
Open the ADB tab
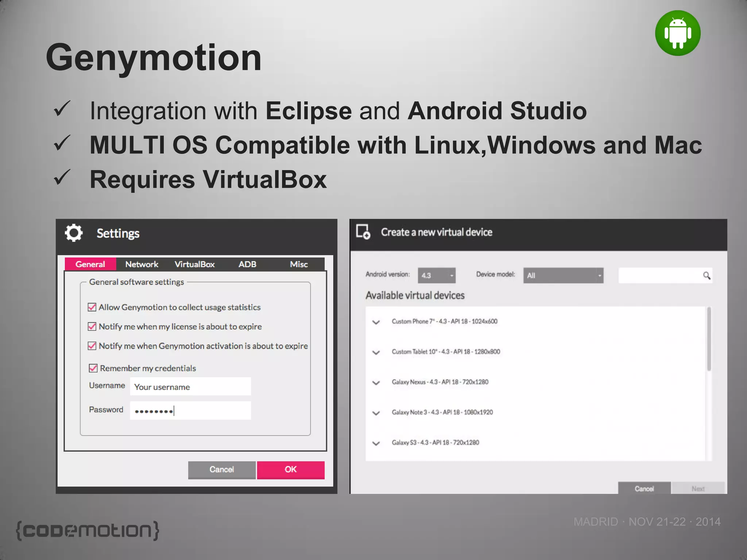(247, 264)
